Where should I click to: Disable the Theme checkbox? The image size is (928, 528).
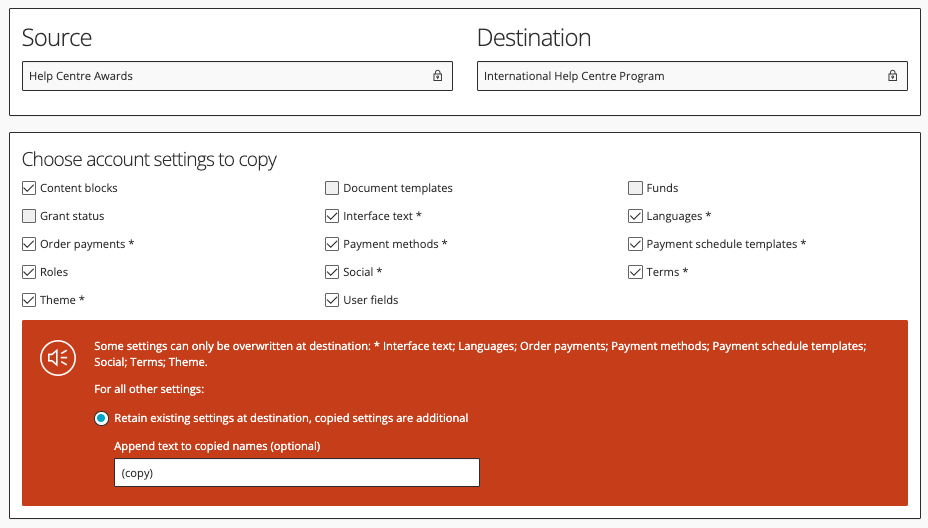tap(29, 300)
